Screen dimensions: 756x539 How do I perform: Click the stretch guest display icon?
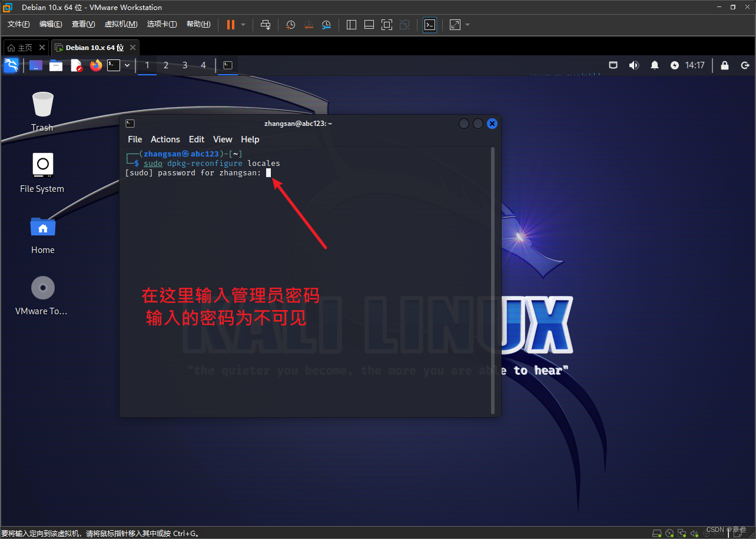click(x=455, y=24)
